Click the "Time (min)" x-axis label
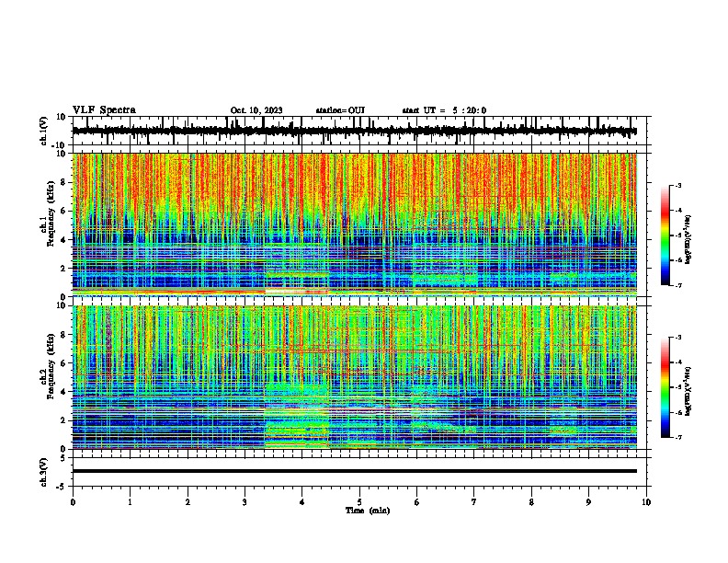This screenshot has height=563, width=728. [368, 511]
